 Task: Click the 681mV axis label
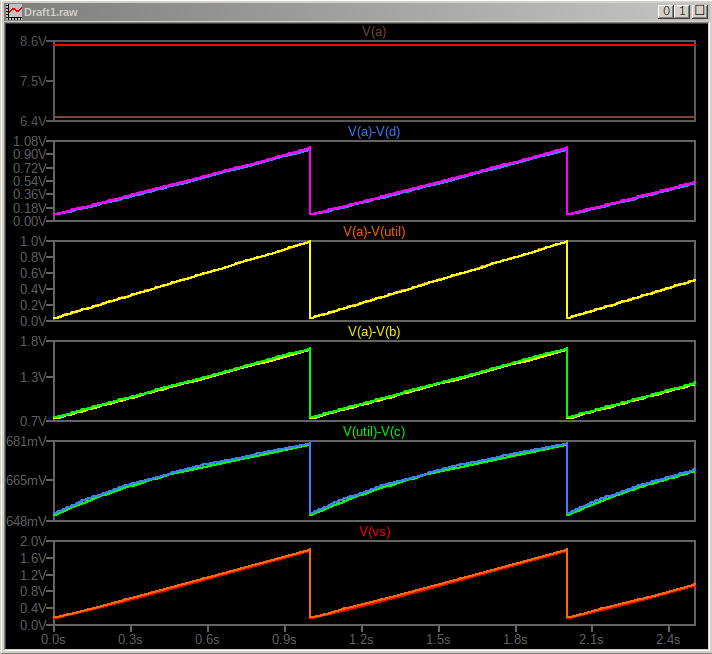(26, 441)
